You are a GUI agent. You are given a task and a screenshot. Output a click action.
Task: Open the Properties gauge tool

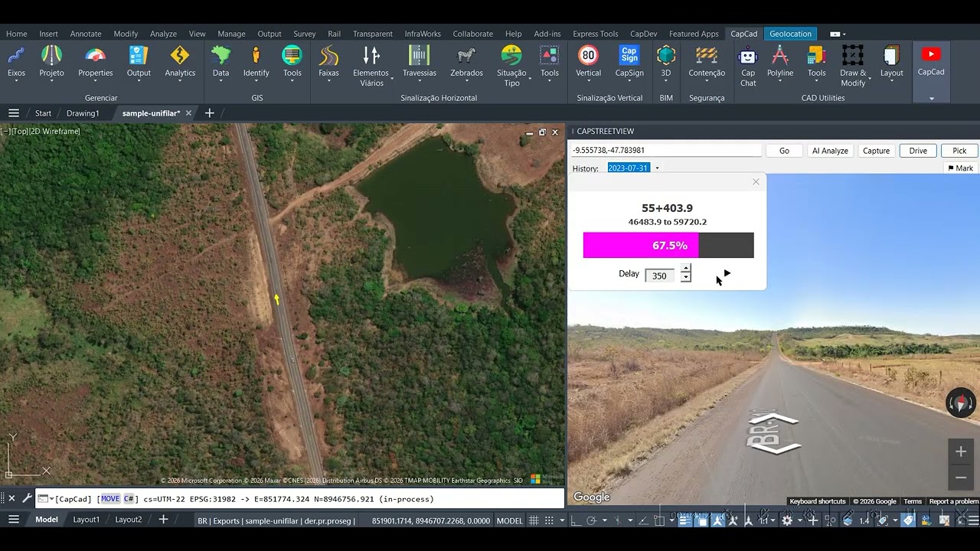point(95,62)
